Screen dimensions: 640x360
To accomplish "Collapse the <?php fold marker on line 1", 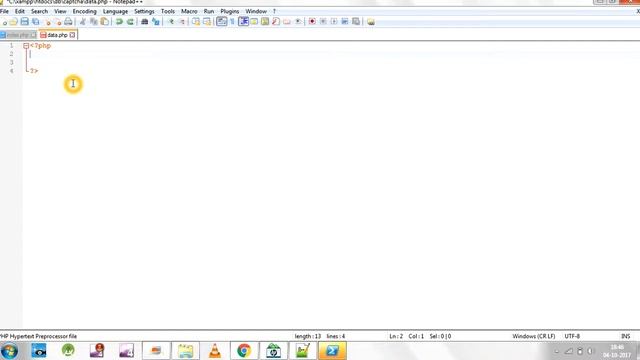I will [26, 46].
